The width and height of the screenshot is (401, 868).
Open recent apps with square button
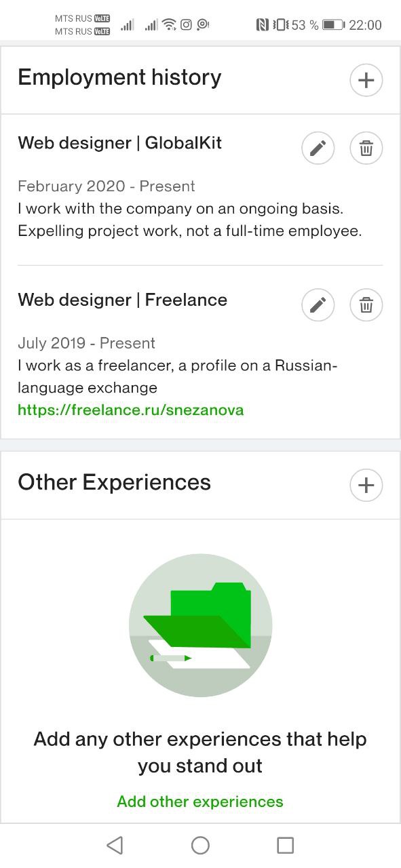(286, 845)
